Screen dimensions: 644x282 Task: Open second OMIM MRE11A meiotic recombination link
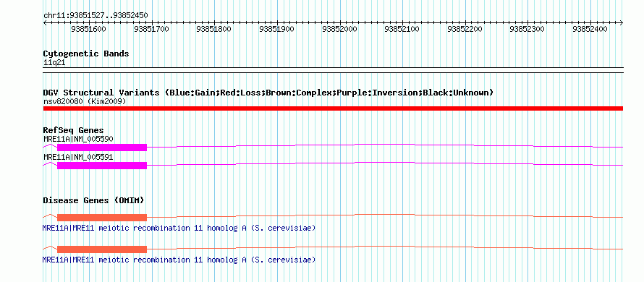(x=179, y=260)
